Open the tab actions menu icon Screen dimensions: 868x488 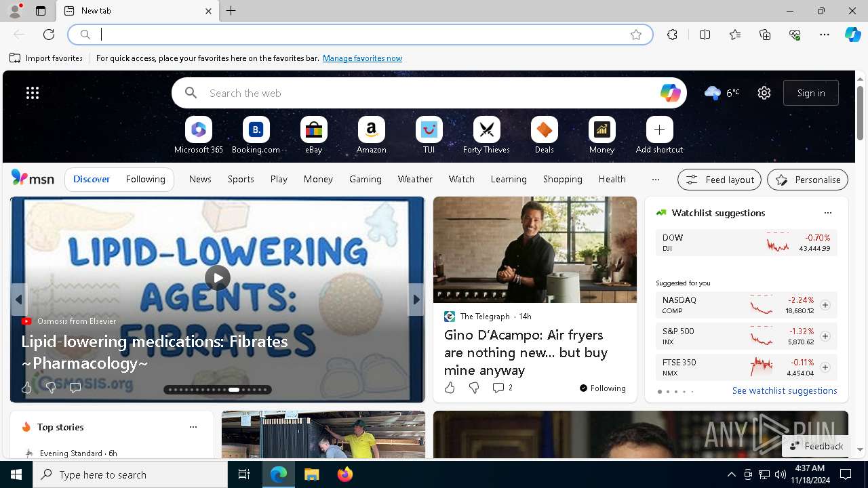click(x=41, y=11)
